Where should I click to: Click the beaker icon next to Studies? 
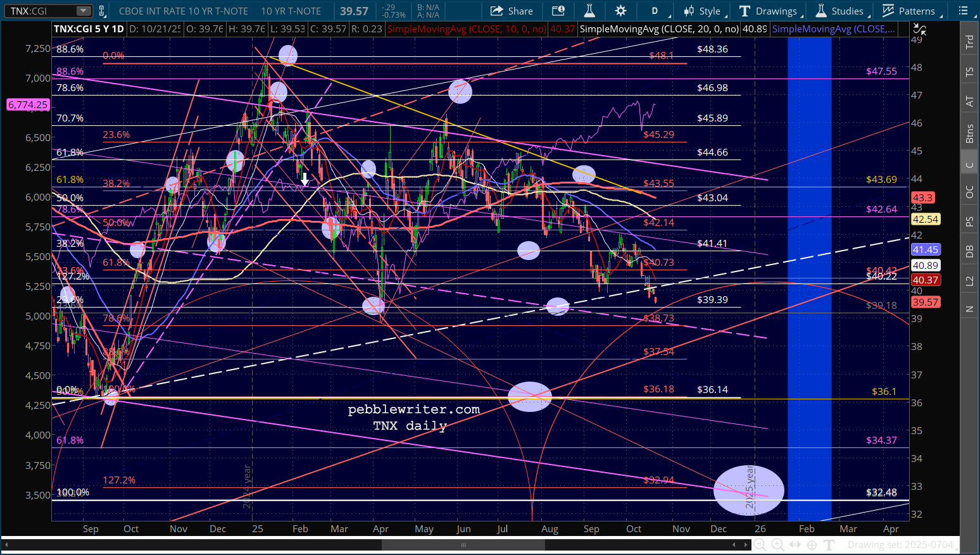[821, 11]
